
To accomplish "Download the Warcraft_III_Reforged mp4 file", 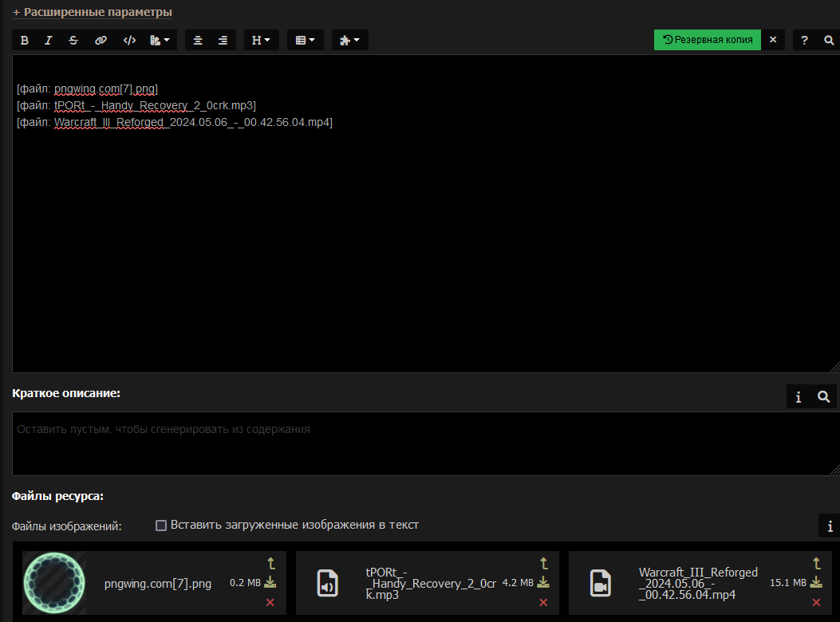I will tap(816, 582).
